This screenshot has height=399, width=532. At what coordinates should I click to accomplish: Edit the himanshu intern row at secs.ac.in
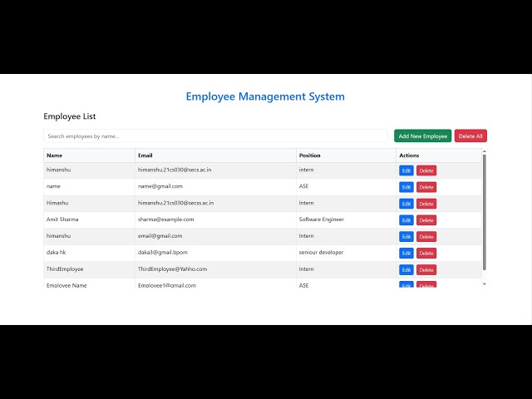(406, 170)
